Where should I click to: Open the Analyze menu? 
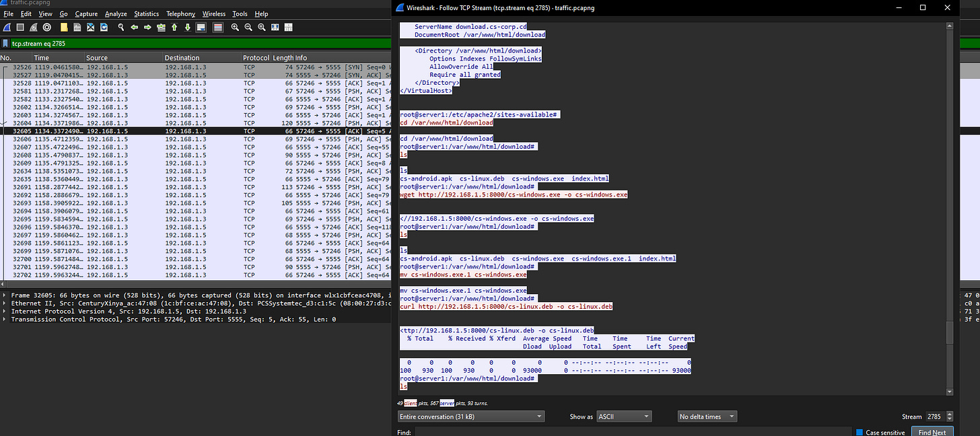point(116,13)
